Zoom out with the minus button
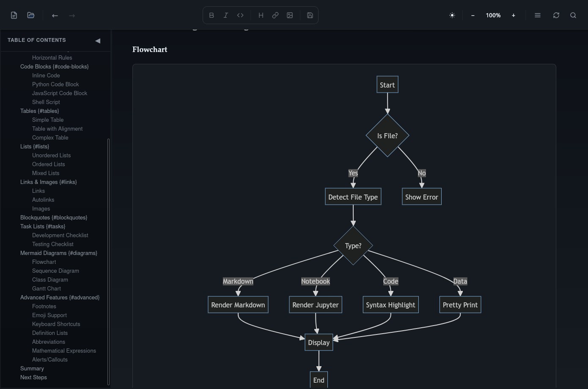The height and width of the screenshot is (389, 588). [x=473, y=15]
